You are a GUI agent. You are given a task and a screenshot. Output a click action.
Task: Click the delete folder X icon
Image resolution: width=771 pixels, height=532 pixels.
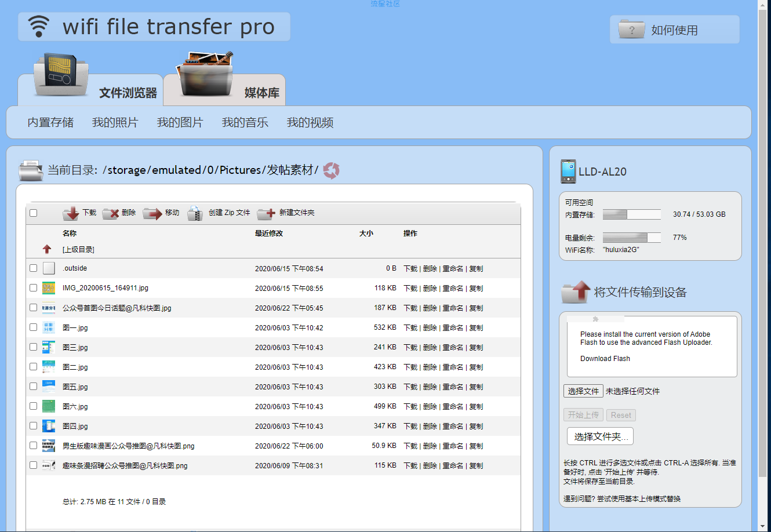[x=111, y=214]
